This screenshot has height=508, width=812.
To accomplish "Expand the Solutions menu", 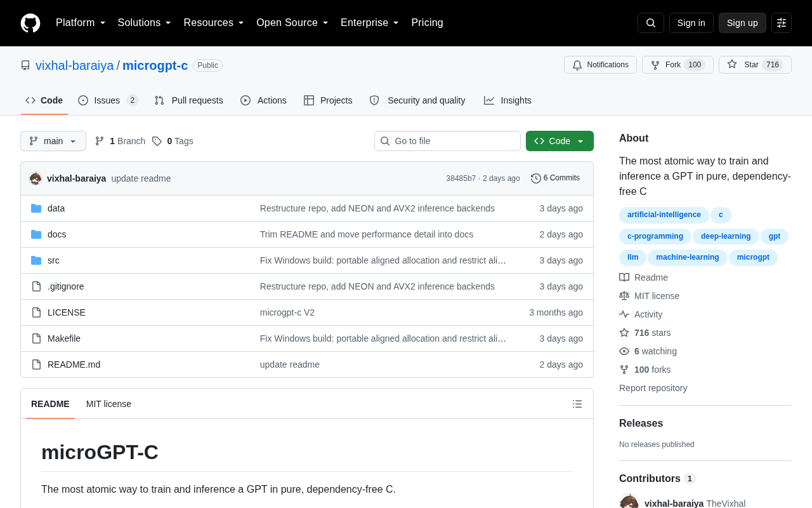I will click(x=145, y=23).
